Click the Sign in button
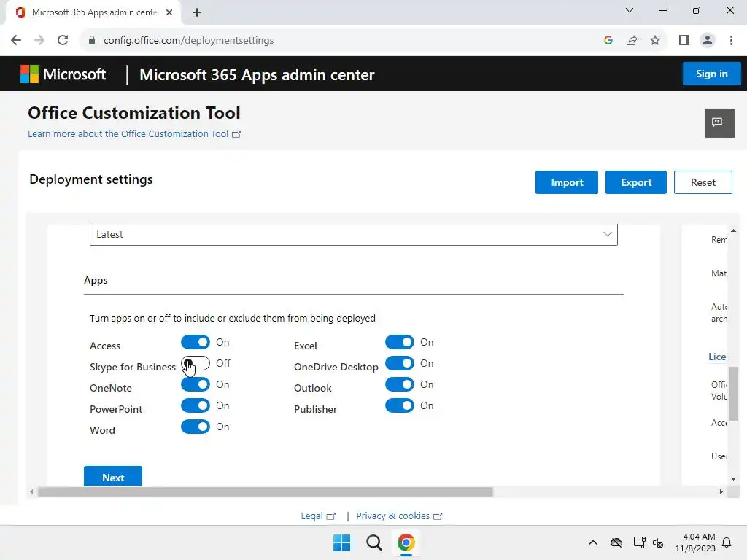 coord(711,74)
